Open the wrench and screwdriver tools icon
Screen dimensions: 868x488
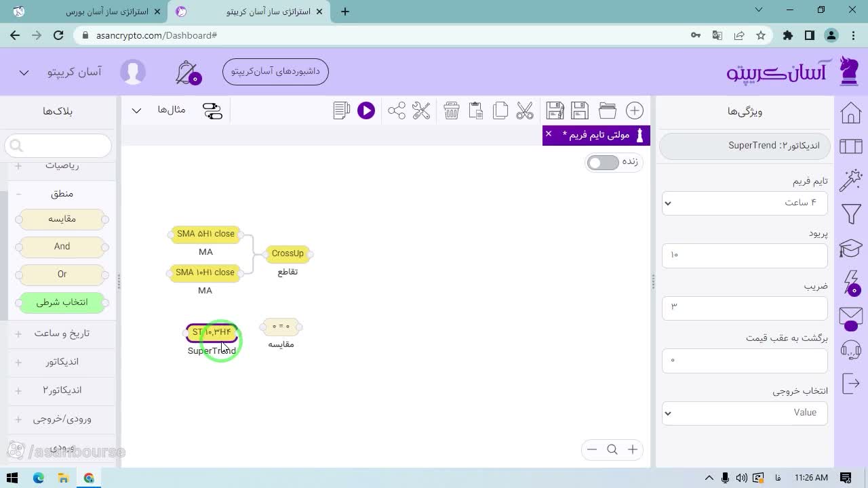tap(421, 110)
